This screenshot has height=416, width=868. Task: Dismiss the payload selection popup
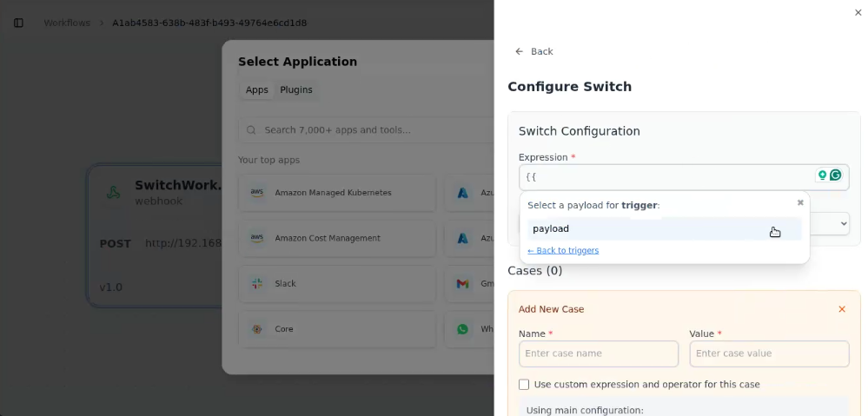[800, 203]
